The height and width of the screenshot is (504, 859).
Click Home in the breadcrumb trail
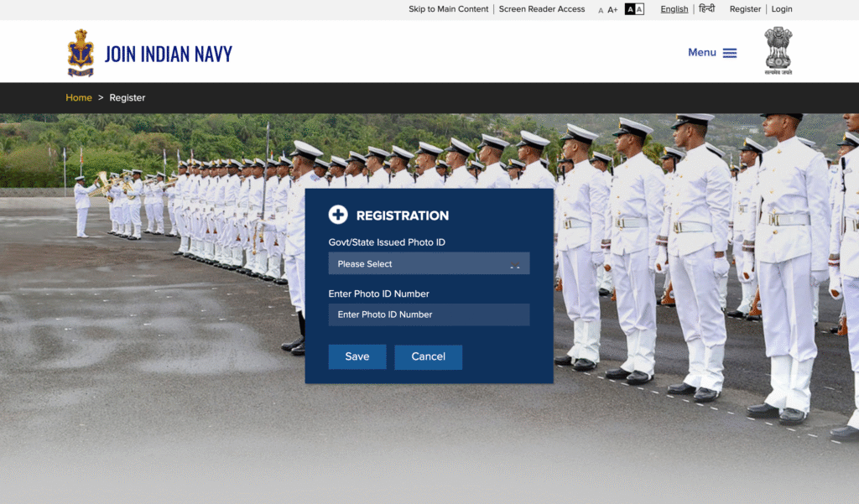click(79, 97)
